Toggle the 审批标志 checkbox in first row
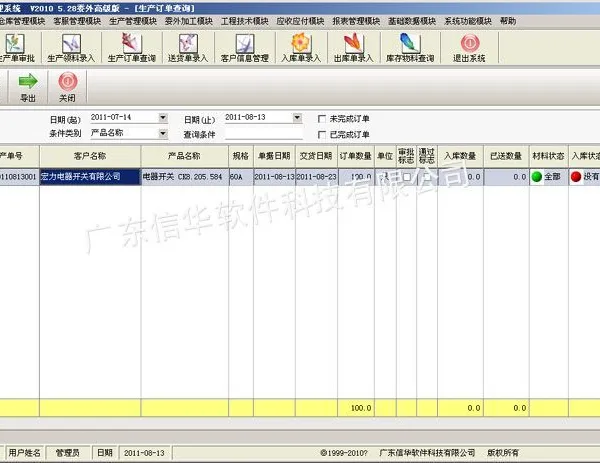Screen dimensions: 600x463 (407, 177)
